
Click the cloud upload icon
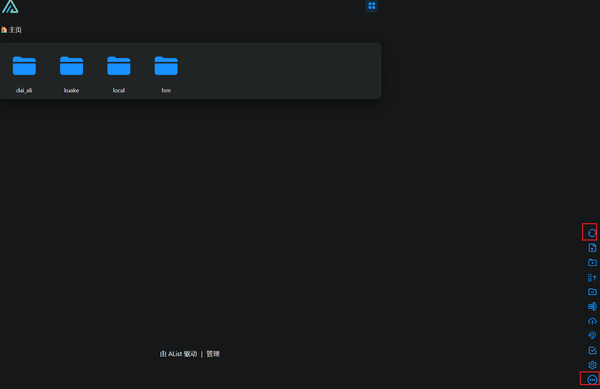[592, 321]
